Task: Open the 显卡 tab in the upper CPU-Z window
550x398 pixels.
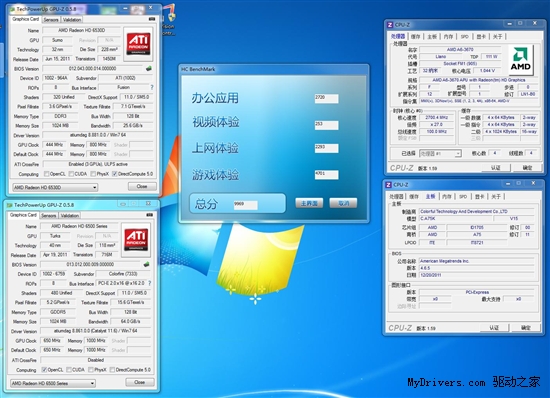Action: (x=481, y=36)
